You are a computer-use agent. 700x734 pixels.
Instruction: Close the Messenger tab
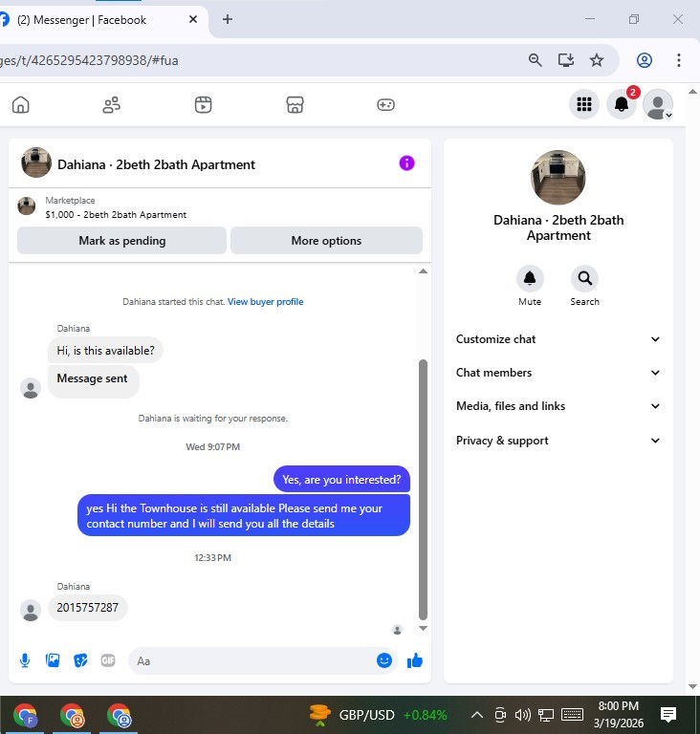coord(193,19)
